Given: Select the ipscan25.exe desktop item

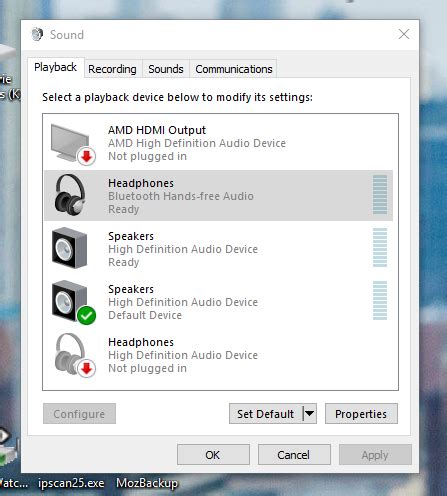Looking at the screenshot, I should coord(71,483).
